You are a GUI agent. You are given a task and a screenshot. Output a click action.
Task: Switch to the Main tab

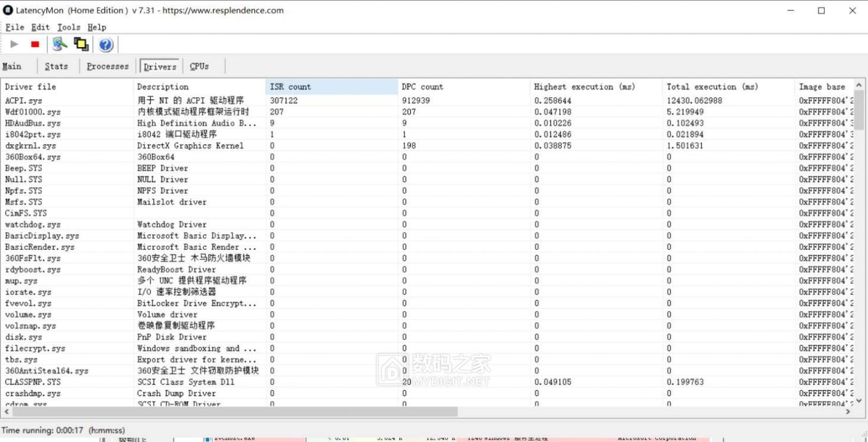(12, 66)
